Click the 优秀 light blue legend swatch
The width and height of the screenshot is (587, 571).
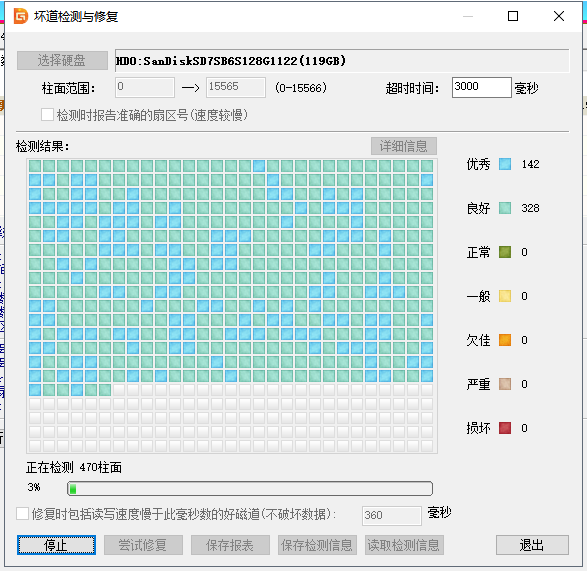click(x=505, y=164)
